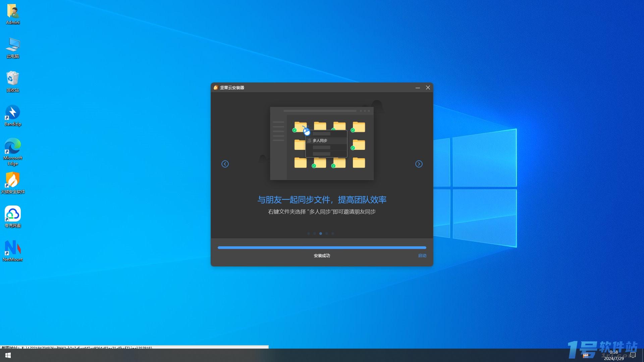Click the next slide arrow button
The height and width of the screenshot is (362, 644).
coord(418,164)
